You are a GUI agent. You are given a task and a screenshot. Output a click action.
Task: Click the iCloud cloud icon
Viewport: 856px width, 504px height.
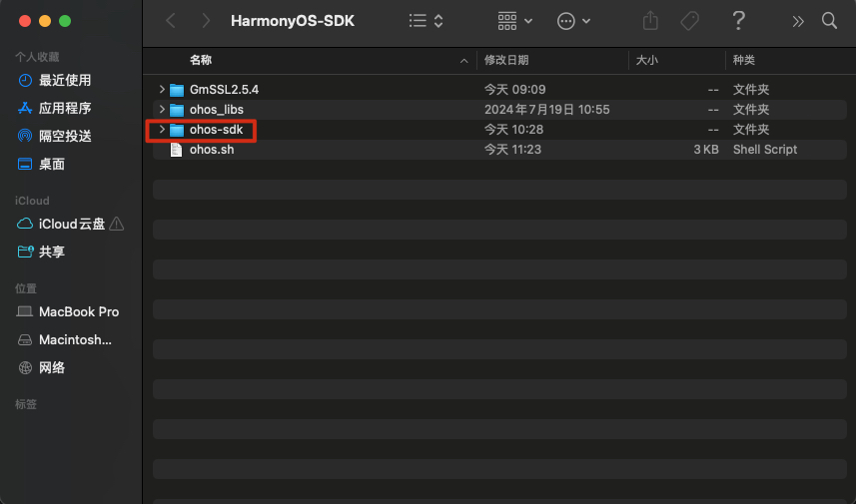tap(25, 224)
